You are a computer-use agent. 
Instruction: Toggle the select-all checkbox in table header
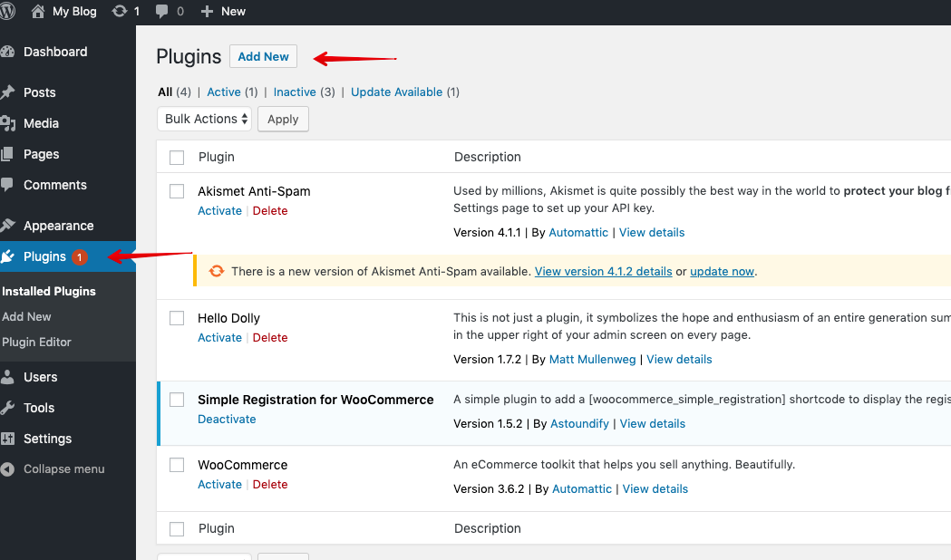pos(177,157)
